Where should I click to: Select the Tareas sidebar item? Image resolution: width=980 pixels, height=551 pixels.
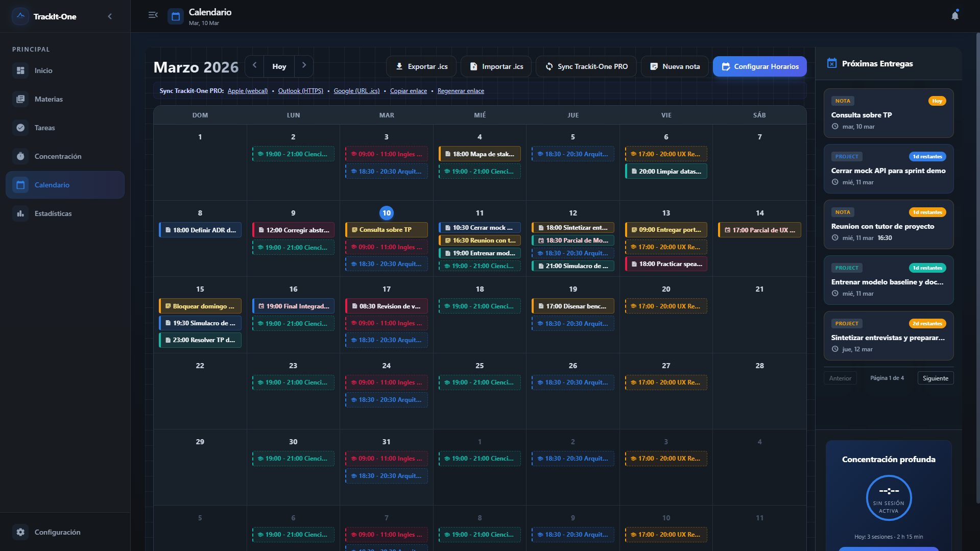click(65, 128)
